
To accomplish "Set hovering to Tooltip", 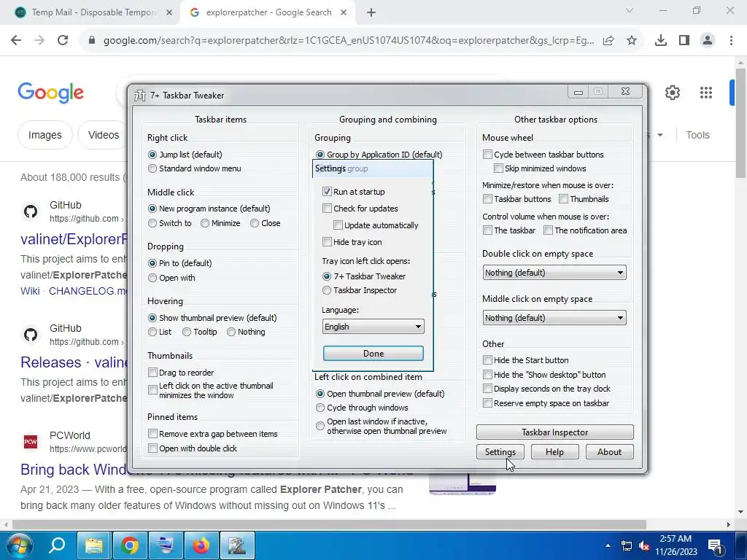I will coord(187,332).
